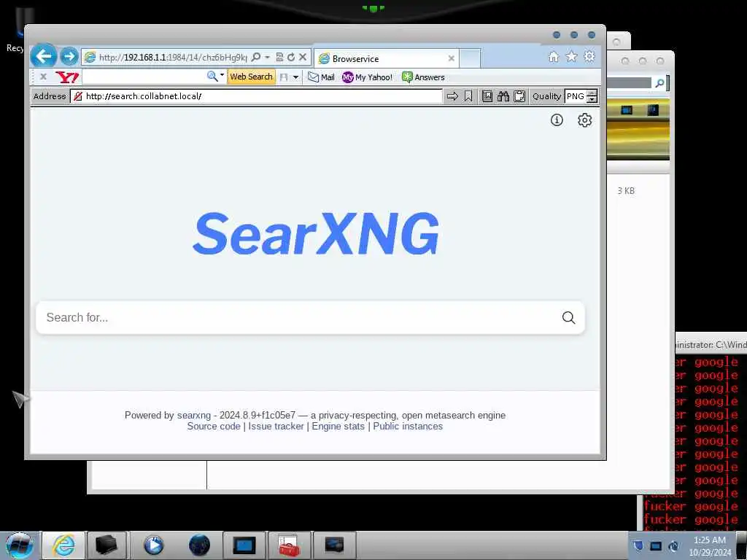This screenshot has height=560, width=747.
Task: Open the Source code link
Action: point(214,426)
